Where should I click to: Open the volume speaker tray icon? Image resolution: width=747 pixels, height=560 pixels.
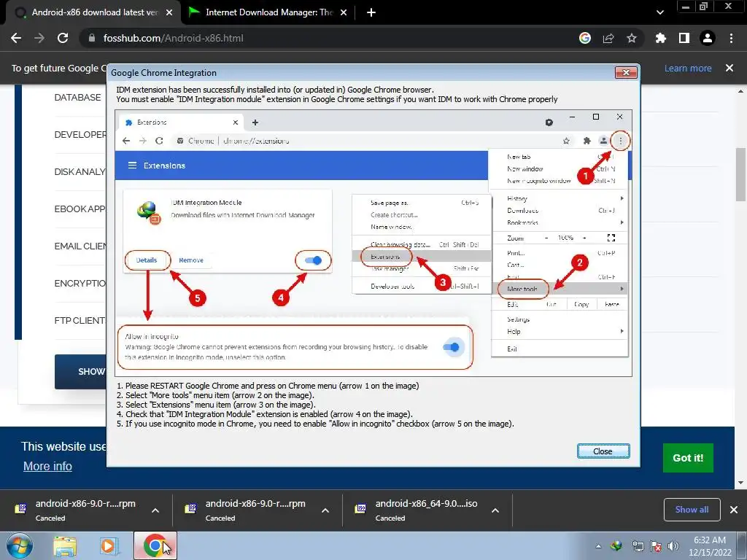(x=673, y=545)
